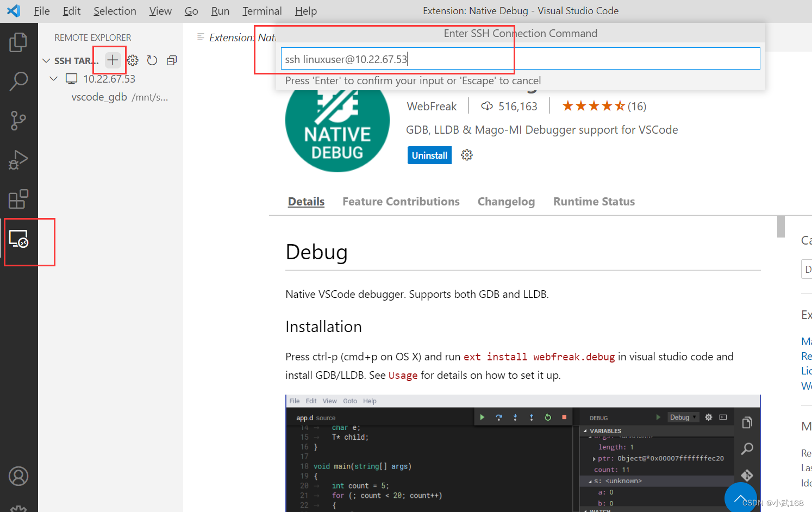Click the Uninstall button for Native Debug
The image size is (812, 512).
pos(429,155)
